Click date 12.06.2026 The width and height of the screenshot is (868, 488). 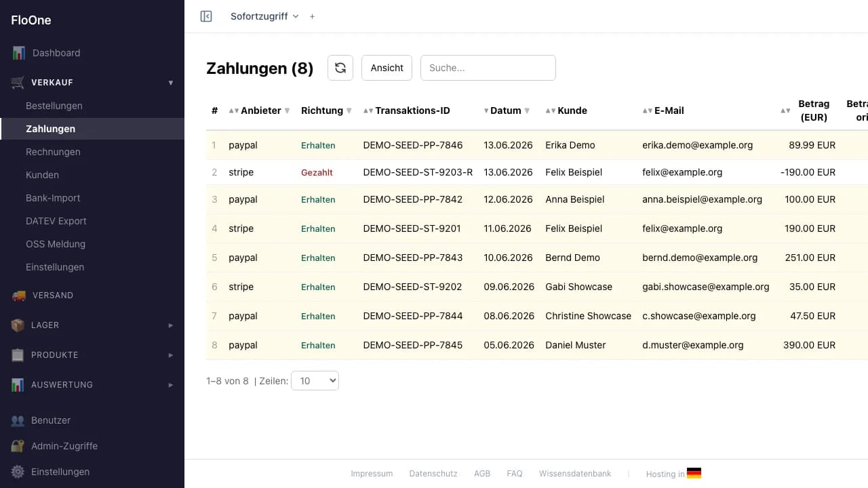tap(508, 199)
